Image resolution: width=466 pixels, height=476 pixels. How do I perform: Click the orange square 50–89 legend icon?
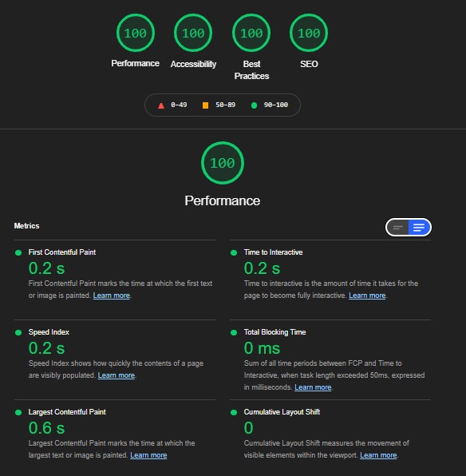tap(205, 105)
